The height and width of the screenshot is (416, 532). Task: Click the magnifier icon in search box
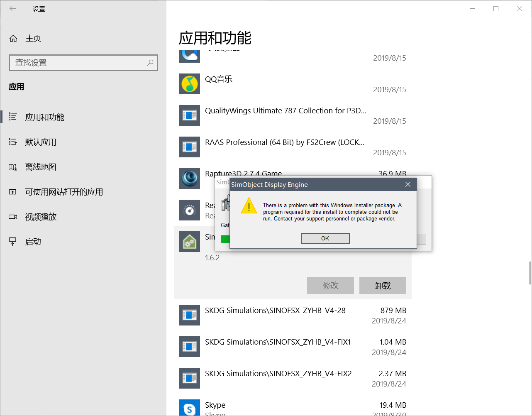point(150,63)
